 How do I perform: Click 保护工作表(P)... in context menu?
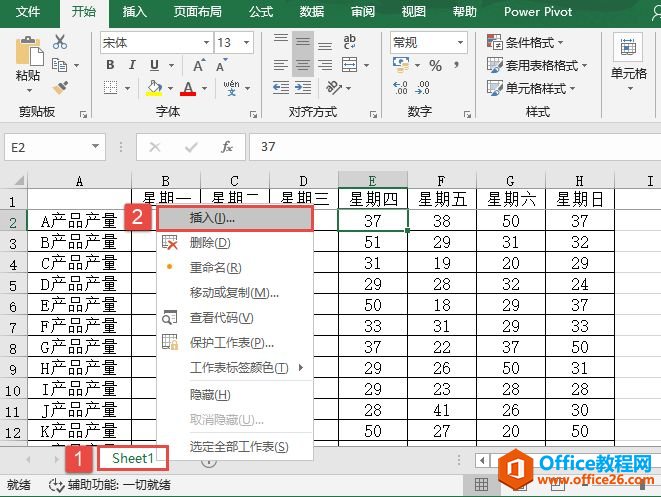tap(231, 343)
